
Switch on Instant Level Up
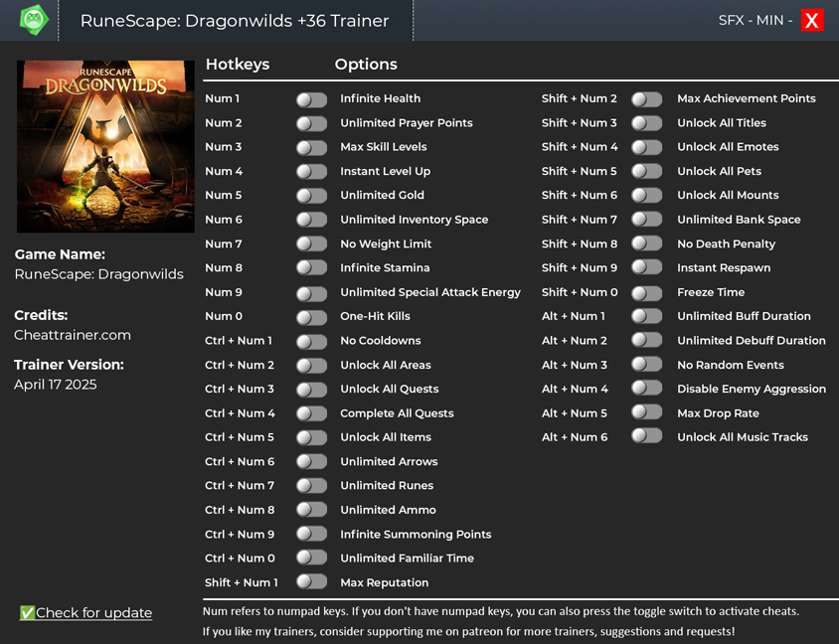click(x=312, y=172)
